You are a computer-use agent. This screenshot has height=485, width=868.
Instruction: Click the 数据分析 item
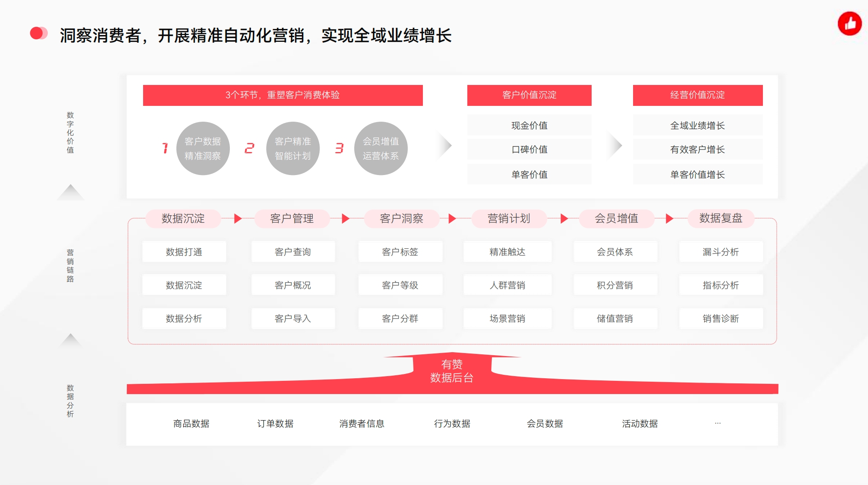coord(184,318)
